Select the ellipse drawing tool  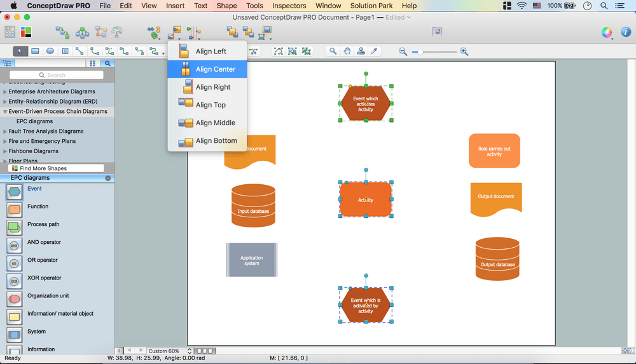pyautogui.click(x=50, y=51)
